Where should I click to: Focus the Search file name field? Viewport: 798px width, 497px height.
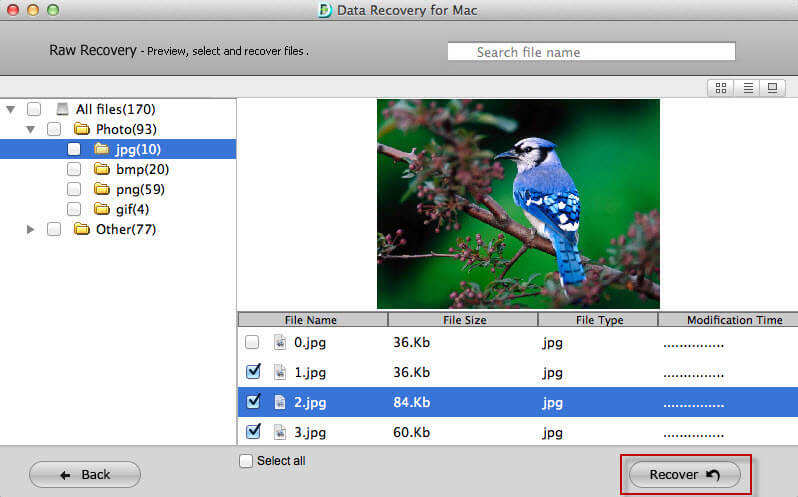(x=591, y=52)
